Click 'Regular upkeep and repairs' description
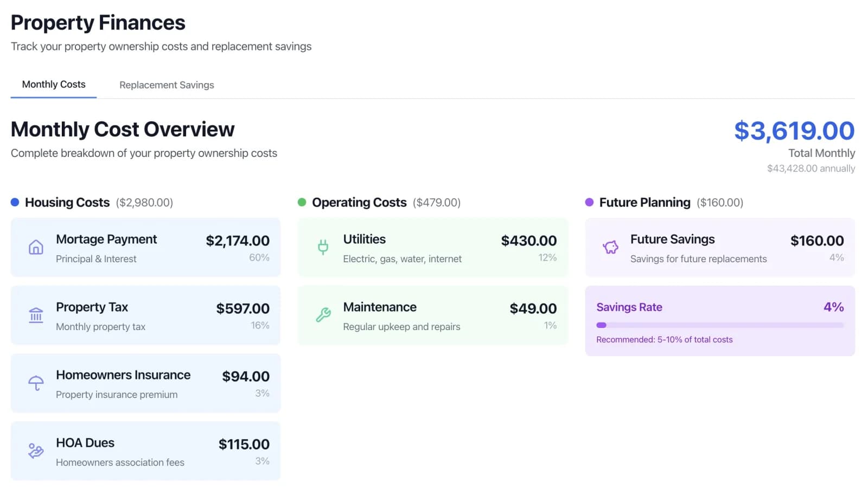The height and width of the screenshot is (487, 868). pyautogui.click(x=401, y=327)
